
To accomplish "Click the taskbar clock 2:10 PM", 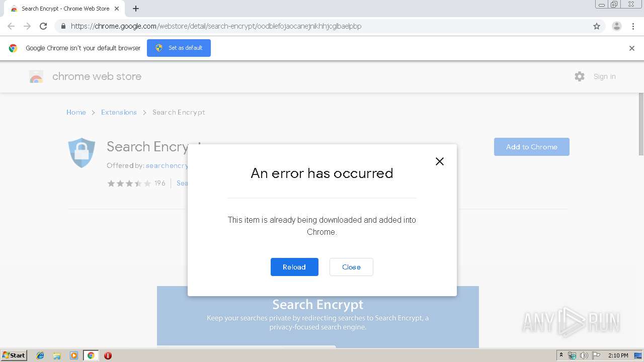I will tap(618, 355).
